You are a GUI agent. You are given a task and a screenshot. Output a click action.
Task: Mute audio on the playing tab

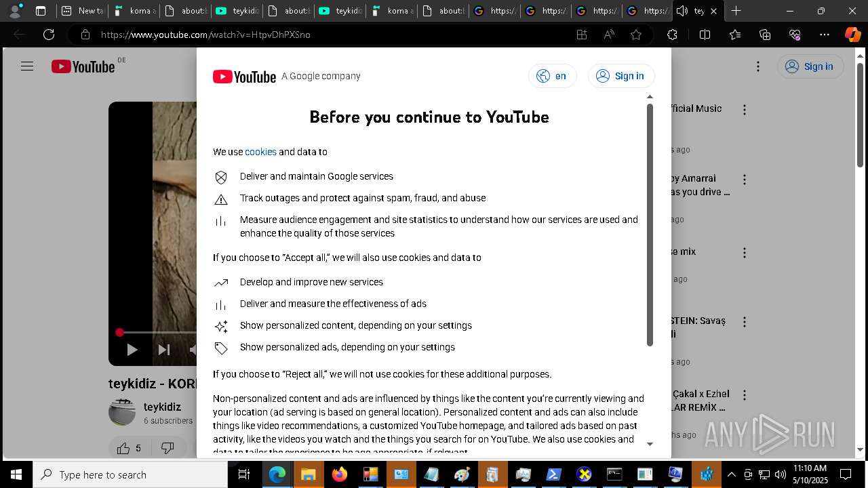coord(682,11)
